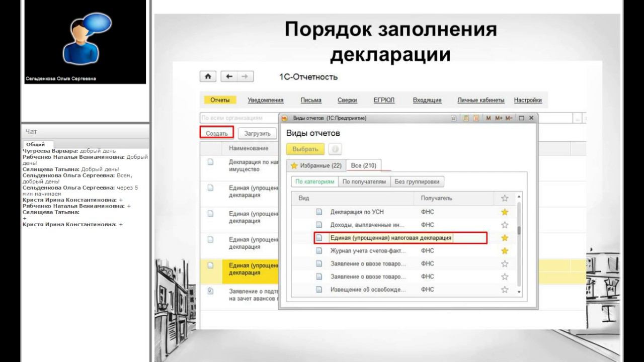Click the ellipsis button at the filter field's end
The width and height of the screenshot is (644, 362).
[x=578, y=118]
